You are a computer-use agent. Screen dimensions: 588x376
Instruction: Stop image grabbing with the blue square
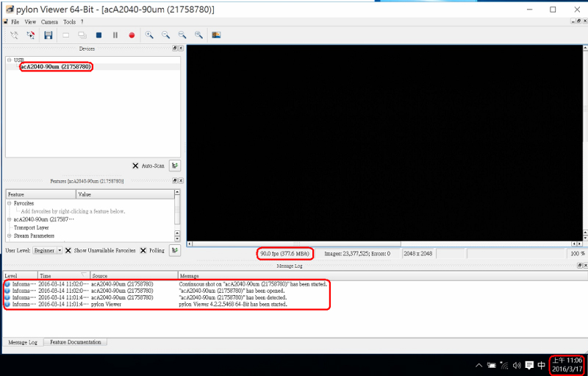point(98,35)
